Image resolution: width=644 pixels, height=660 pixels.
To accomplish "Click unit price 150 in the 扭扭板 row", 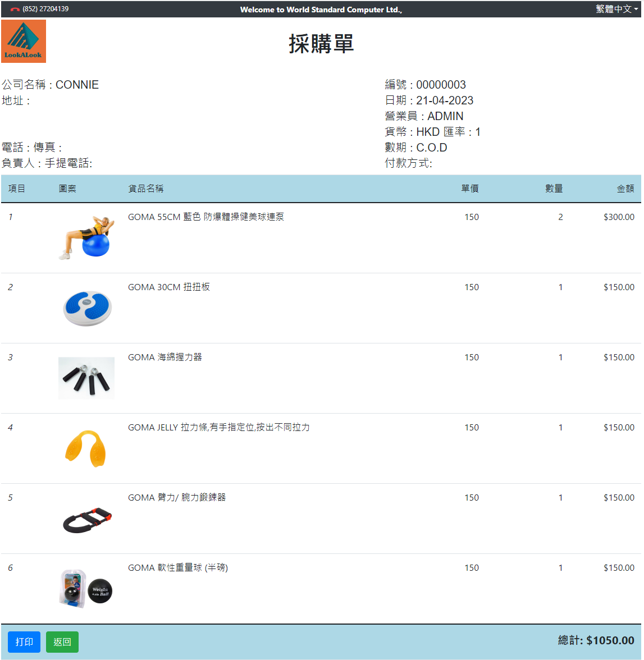I will (x=472, y=287).
